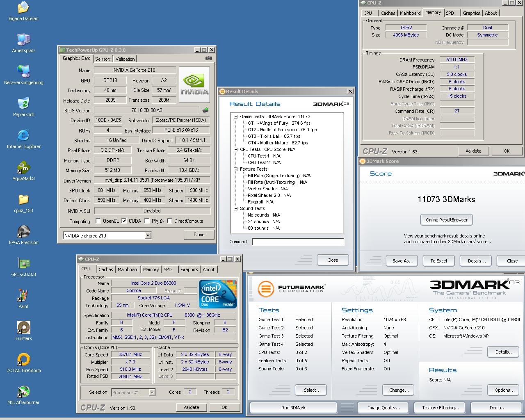
Task: Open About tab in lower CPU-Z
Action: coord(208,269)
